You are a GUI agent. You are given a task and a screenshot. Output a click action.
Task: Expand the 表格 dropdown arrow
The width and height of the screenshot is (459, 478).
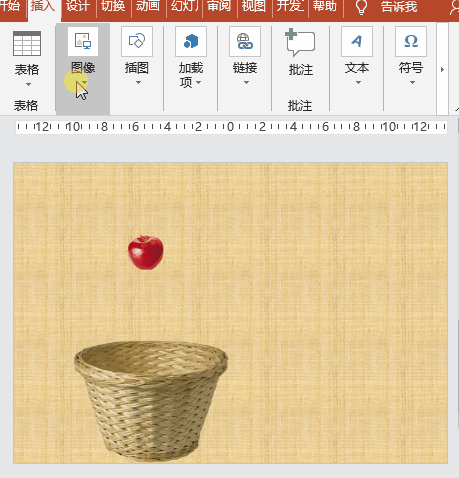[28, 85]
